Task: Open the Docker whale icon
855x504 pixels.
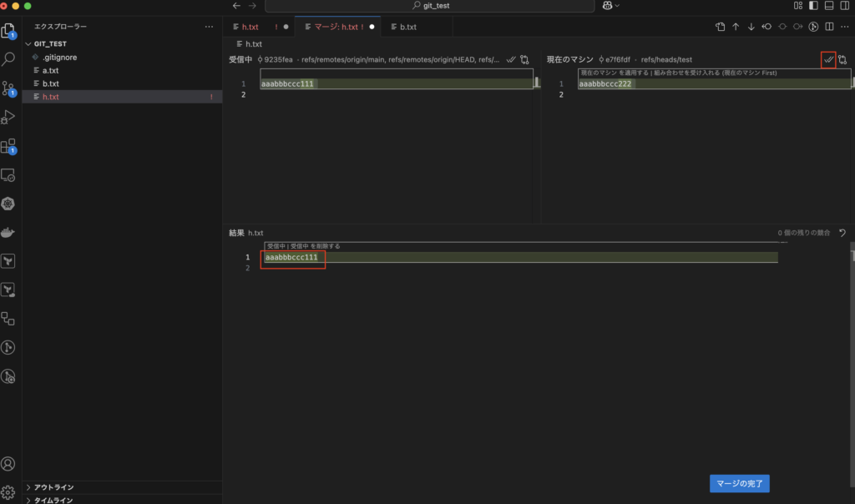Action: pos(8,233)
